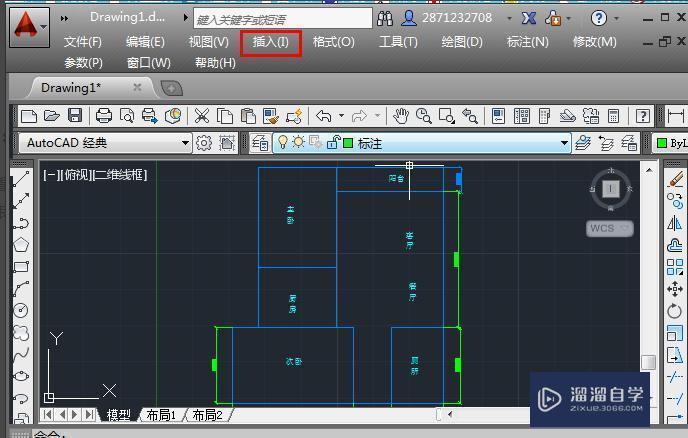The image size is (688, 438).
Task: Open Plot Preview from the toolbar
Action: (127, 116)
